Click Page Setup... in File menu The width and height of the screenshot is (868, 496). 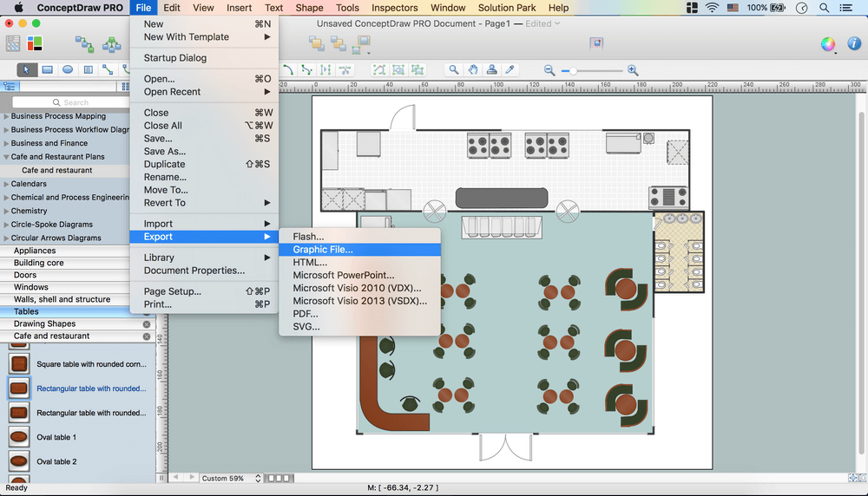click(x=172, y=291)
